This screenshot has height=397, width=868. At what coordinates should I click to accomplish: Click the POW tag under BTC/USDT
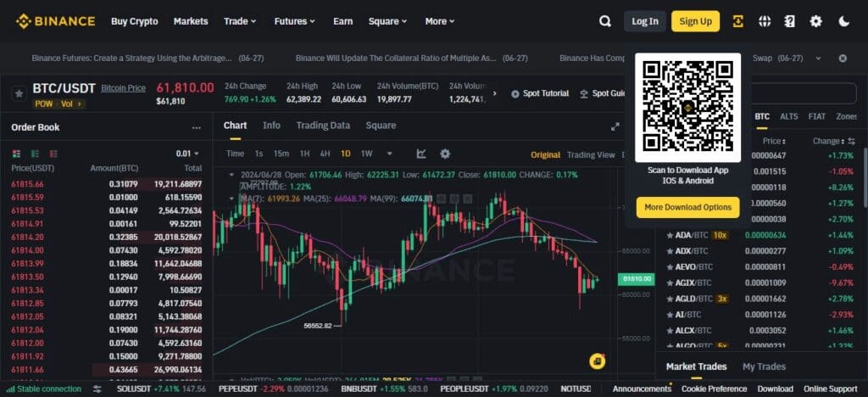tap(44, 104)
